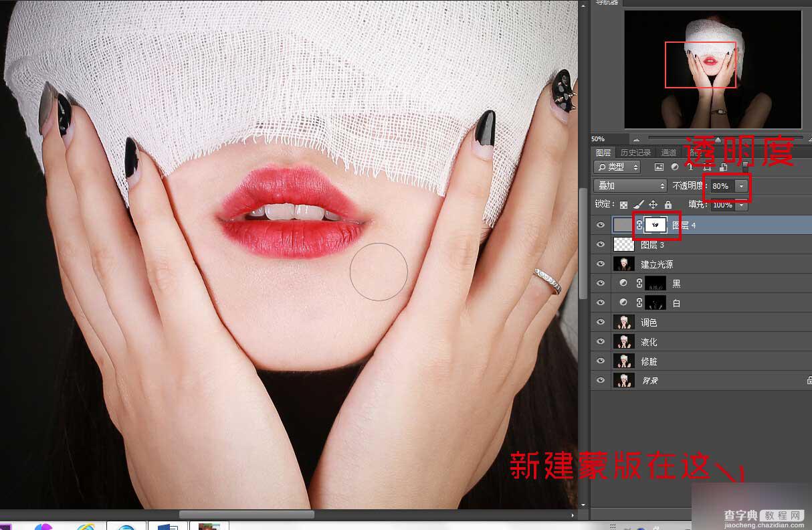Hide the 图层 3 layer

(600, 245)
